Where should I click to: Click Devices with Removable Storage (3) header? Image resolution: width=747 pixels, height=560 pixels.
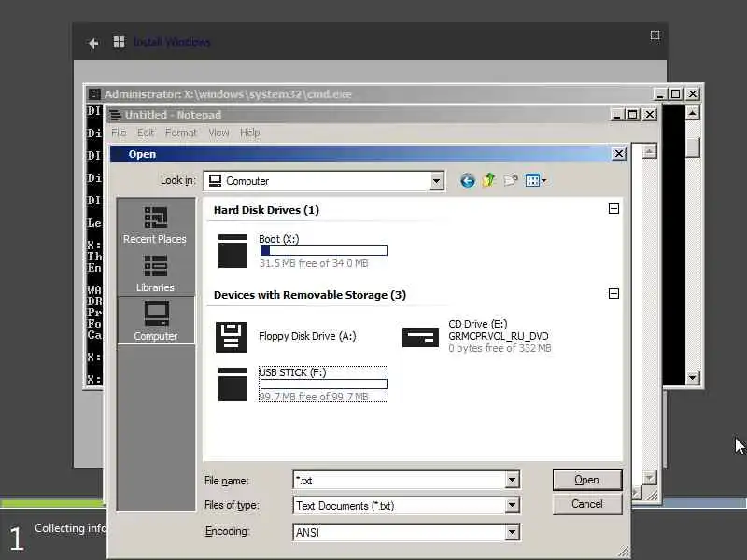(x=310, y=295)
